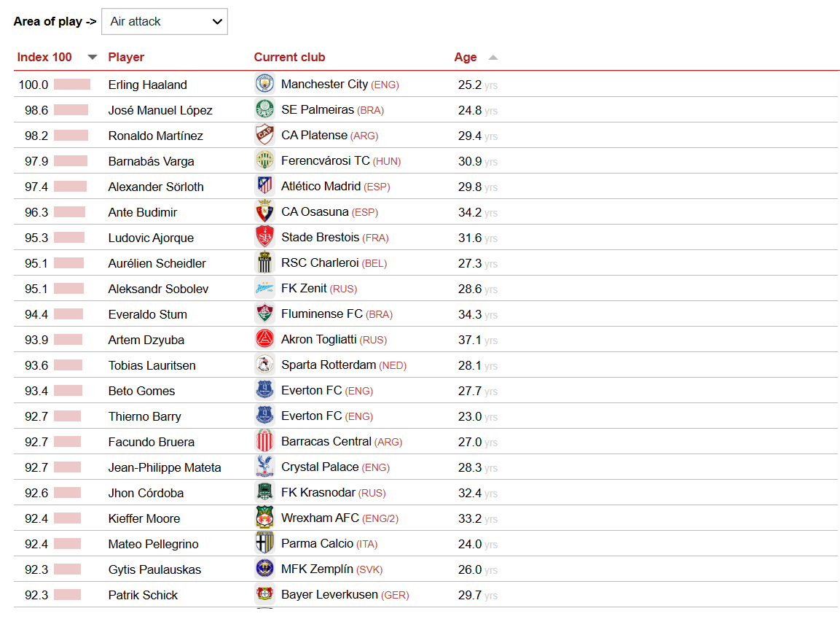Click the FK Zenit logo icon

[x=264, y=288]
